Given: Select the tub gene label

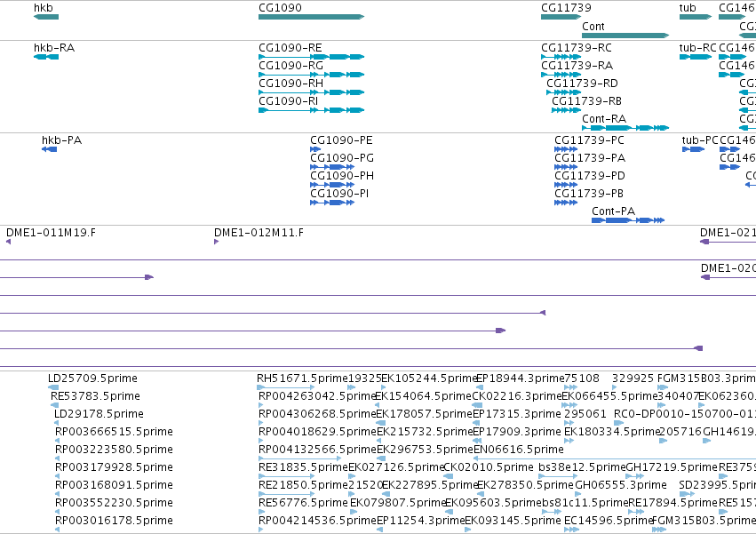Looking at the screenshot, I should (x=688, y=8).
